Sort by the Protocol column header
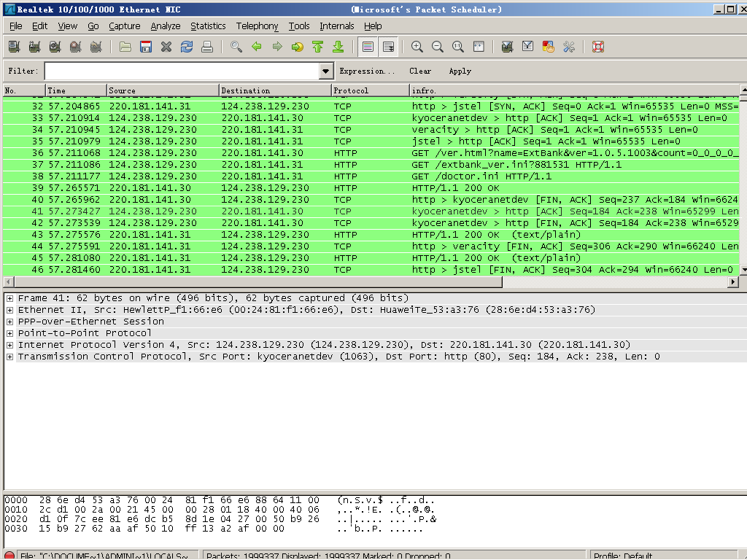Screen dimensions: 747x560 pyautogui.click(x=370, y=90)
